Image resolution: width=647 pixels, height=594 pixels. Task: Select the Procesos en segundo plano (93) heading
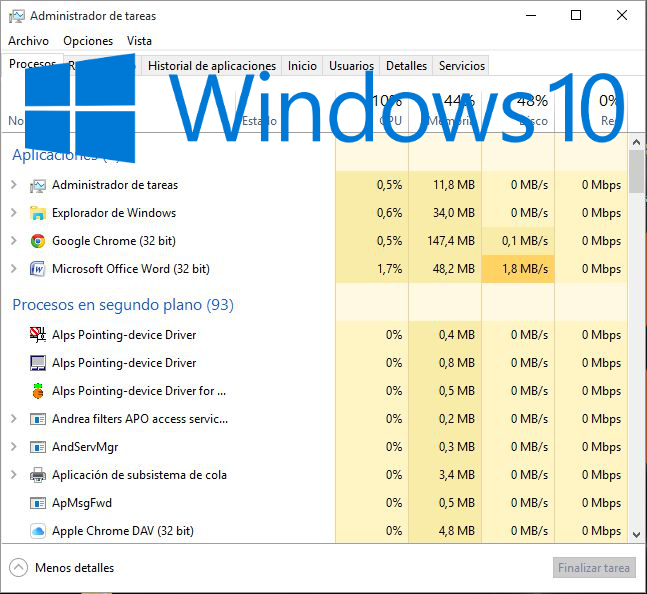[x=123, y=305]
